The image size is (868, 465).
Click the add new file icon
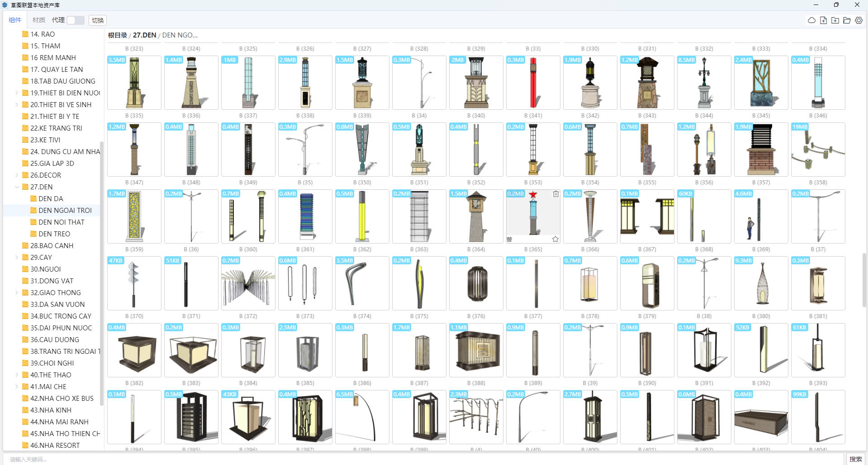823,20
